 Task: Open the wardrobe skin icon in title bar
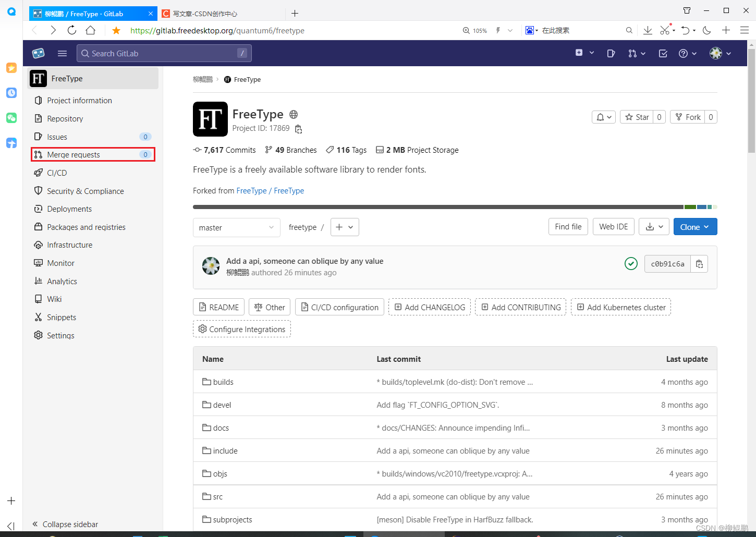[687, 10]
